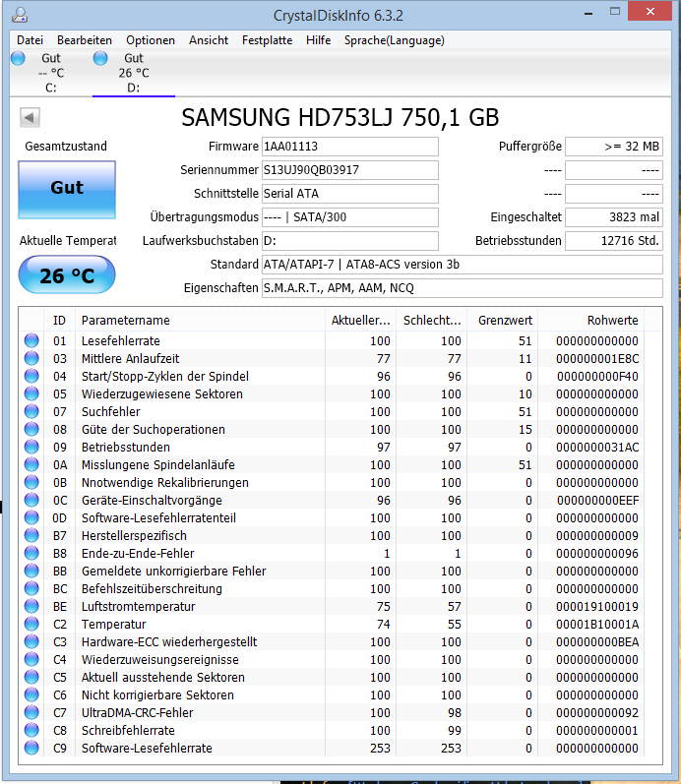681x784 pixels.
Task: Open the Bearbeiten menu
Action: (x=85, y=40)
